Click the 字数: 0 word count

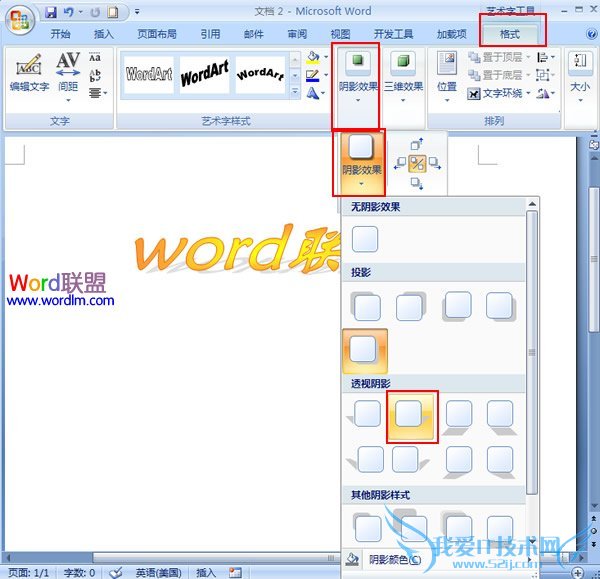79,573
